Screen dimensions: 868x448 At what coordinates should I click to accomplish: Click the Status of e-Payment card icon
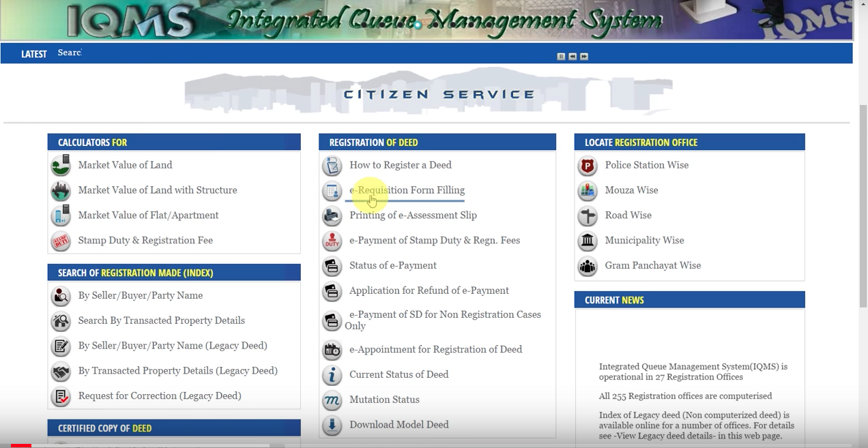coord(332,267)
